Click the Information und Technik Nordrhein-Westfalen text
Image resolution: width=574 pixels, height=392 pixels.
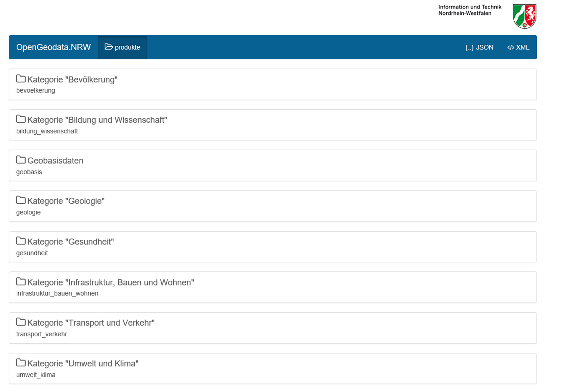[x=470, y=10]
